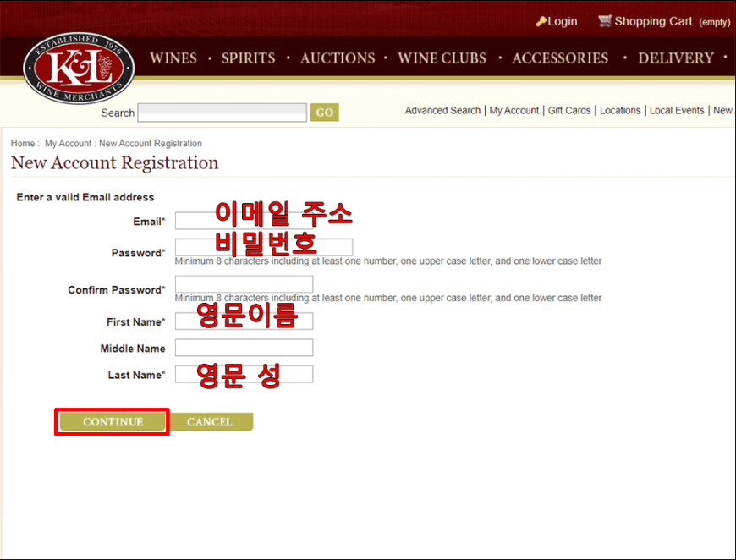736x560 pixels.
Task: Open the Shopping Cart link
Action: [653, 21]
